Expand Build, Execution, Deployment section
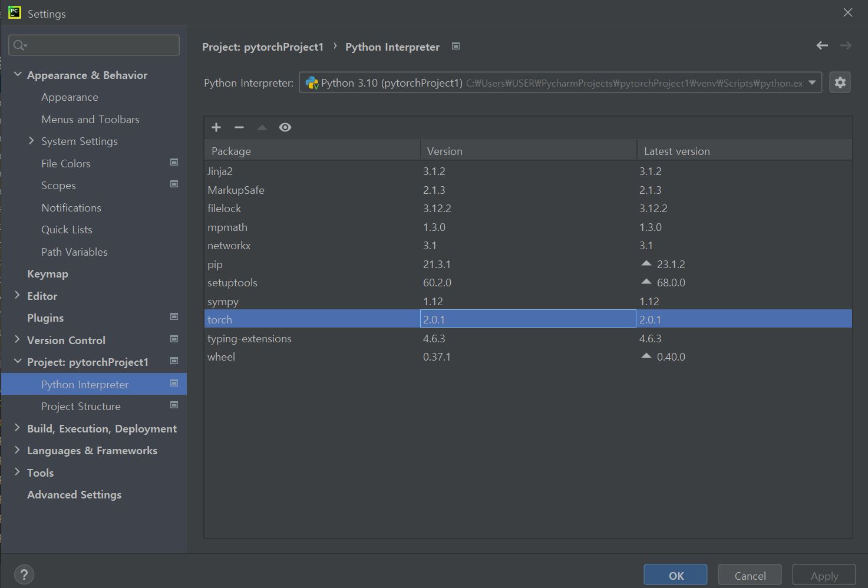The width and height of the screenshot is (868, 588). tap(17, 428)
